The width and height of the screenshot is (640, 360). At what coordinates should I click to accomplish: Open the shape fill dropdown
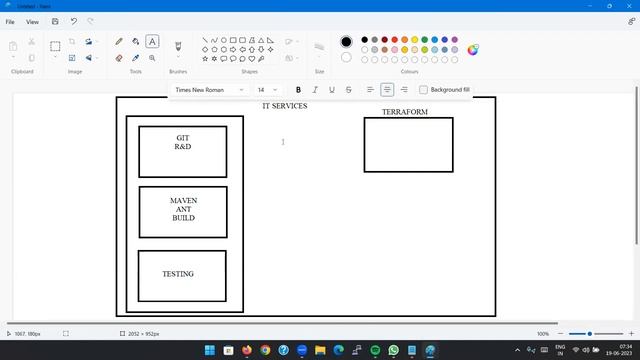(x=292, y=58)
